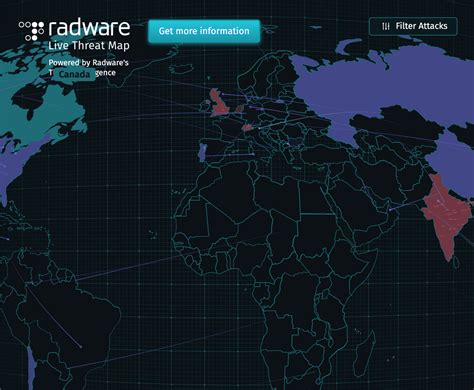Select the Sri Lanka island outline

pos(457,262)
